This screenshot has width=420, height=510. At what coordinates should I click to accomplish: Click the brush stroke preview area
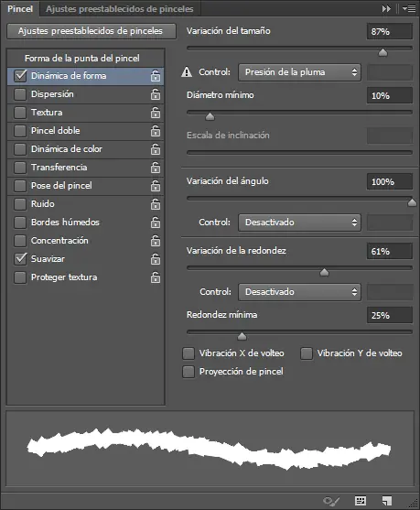click(x=210, y=449)
